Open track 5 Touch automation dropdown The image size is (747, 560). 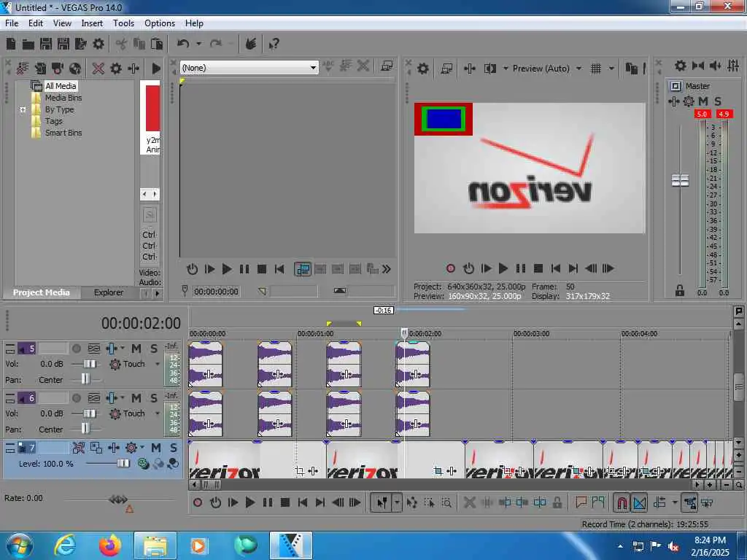tap(158, 365)
